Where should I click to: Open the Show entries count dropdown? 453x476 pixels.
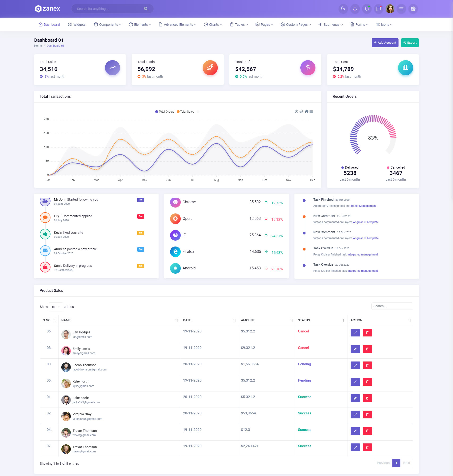pyautogui.click(x=55, y=307)
